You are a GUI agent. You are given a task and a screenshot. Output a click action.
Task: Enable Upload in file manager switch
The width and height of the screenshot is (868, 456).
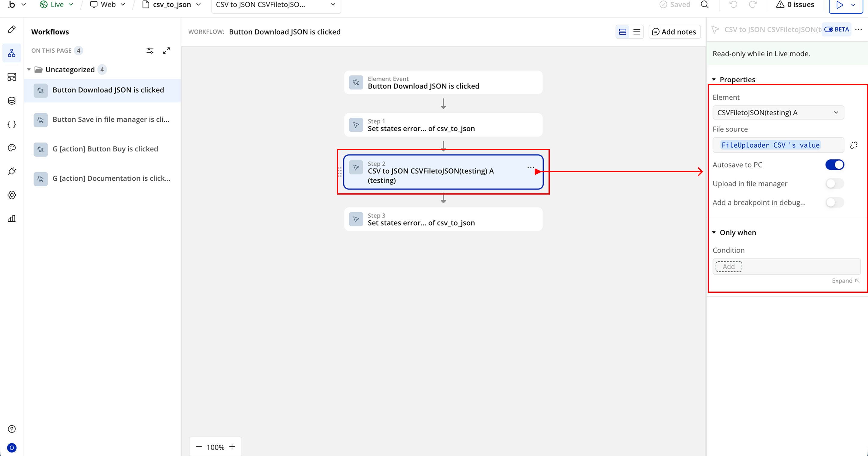point(834,183)
